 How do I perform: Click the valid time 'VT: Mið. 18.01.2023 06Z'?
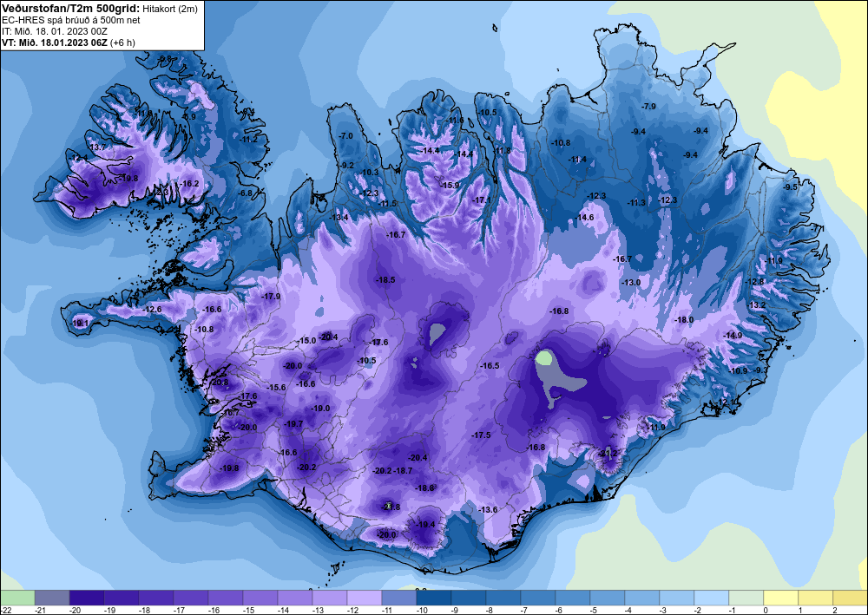(55, 43)
